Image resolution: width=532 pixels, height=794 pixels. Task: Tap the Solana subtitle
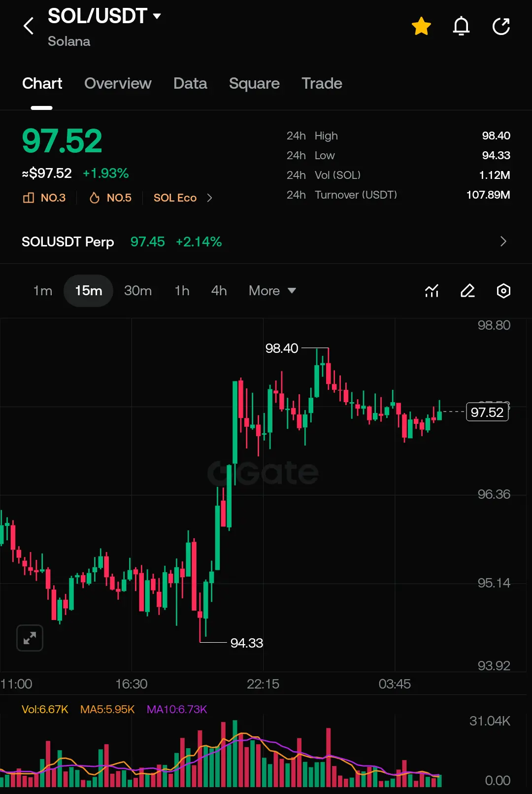click(69, 41)
